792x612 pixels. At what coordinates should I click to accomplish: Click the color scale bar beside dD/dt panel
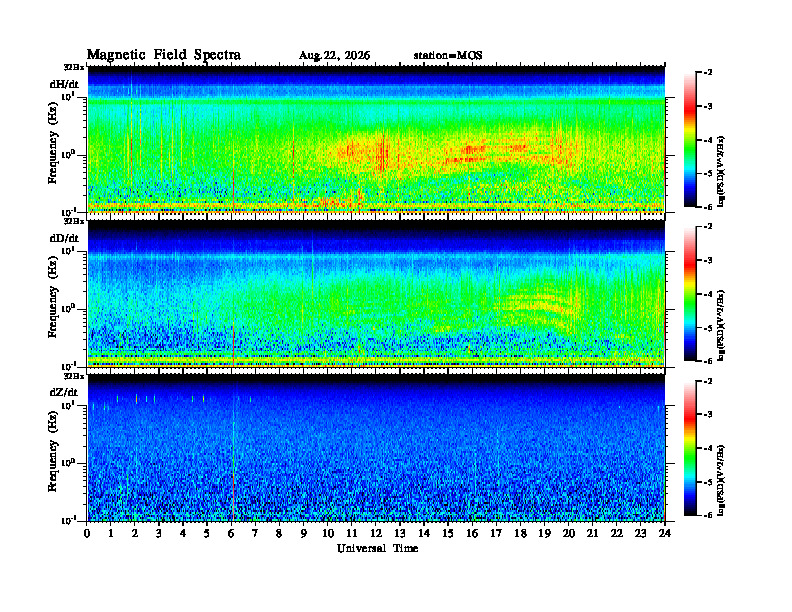point(690,294)
